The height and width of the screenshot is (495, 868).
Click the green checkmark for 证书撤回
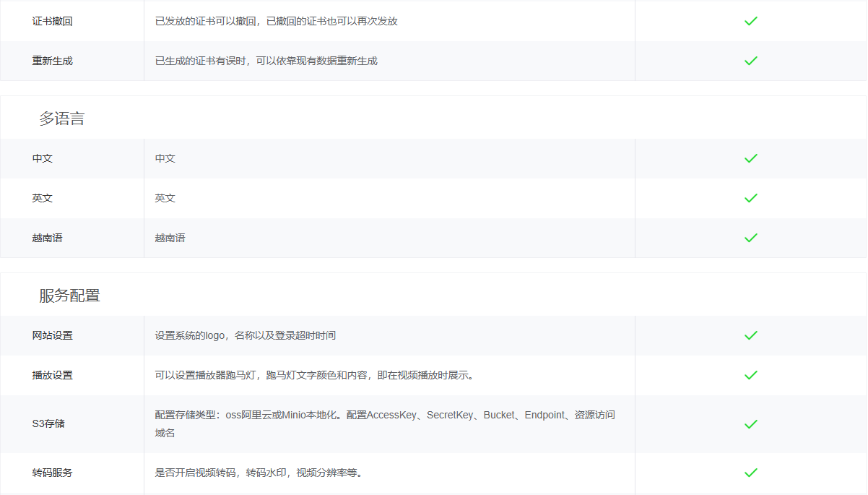tap(751, 21)
